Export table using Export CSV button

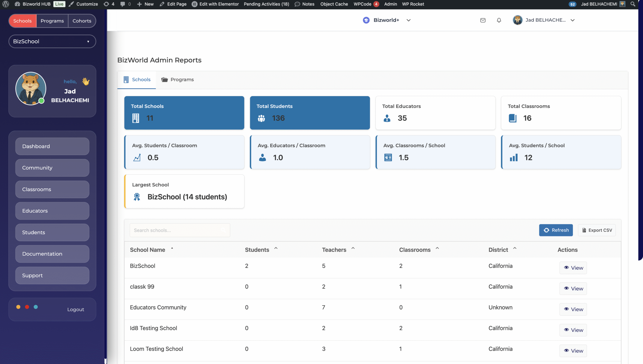[x=597, y=230]
